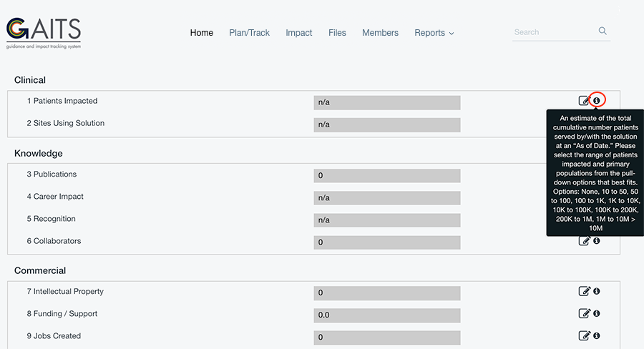
Task: Click the Publications value field
Action: (387, 176)
